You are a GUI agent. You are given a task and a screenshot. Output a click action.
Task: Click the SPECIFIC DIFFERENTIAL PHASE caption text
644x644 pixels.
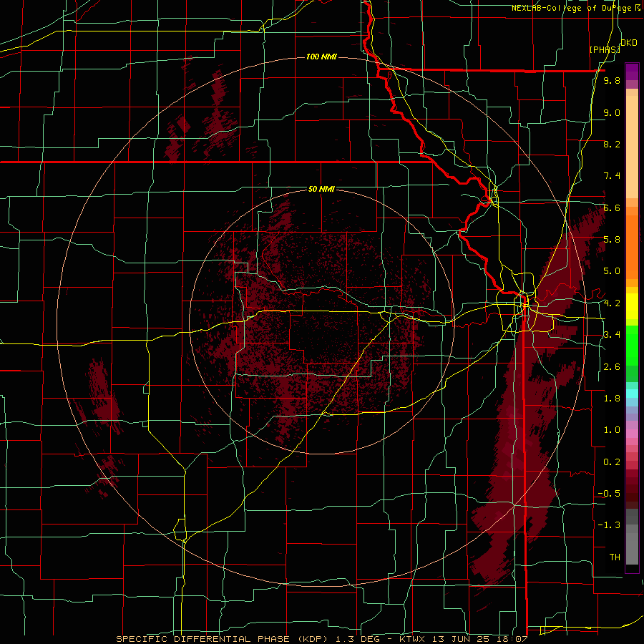click(x=203, y=639)
